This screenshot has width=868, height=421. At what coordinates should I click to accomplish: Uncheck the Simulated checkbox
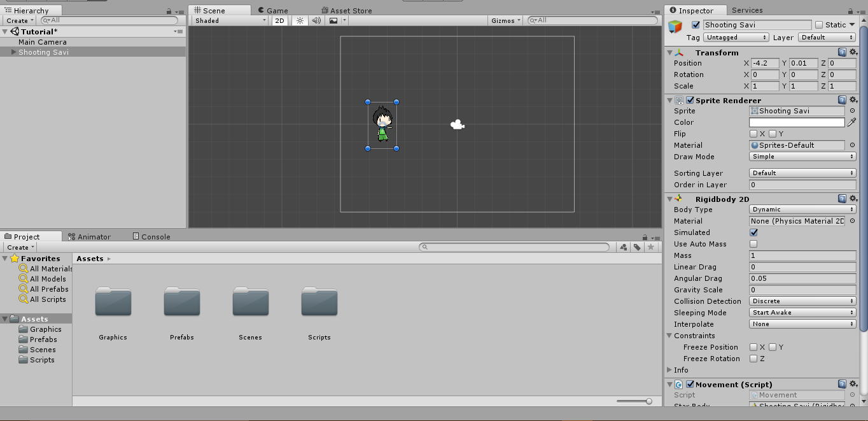(753, 232)
